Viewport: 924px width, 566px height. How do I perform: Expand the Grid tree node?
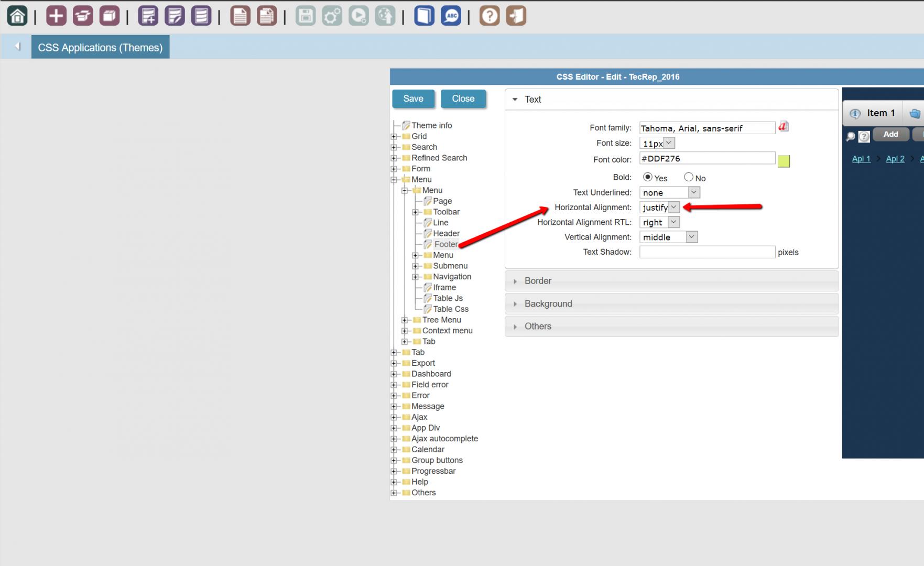coord(394,136)
